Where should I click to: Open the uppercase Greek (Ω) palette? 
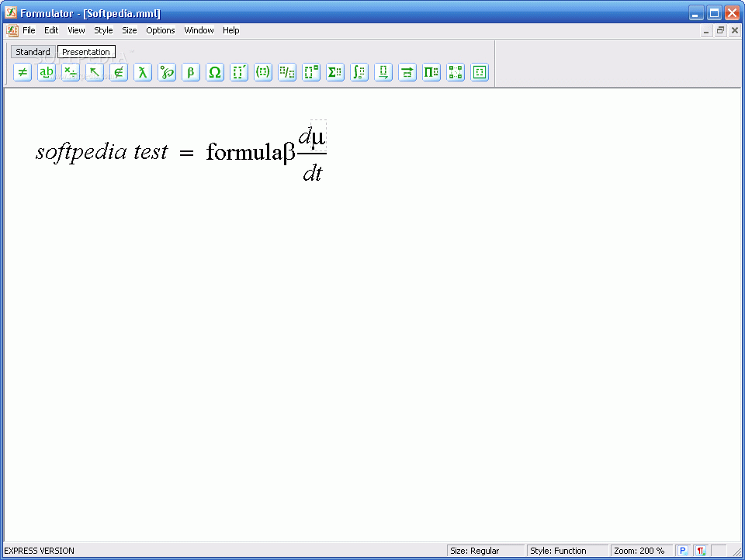click(x=215, y=72)
